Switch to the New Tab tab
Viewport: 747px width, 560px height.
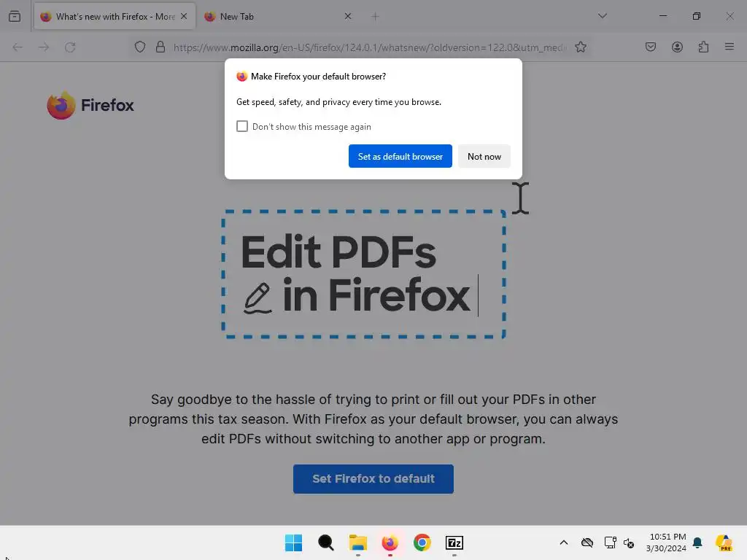[x=277, y=17]
